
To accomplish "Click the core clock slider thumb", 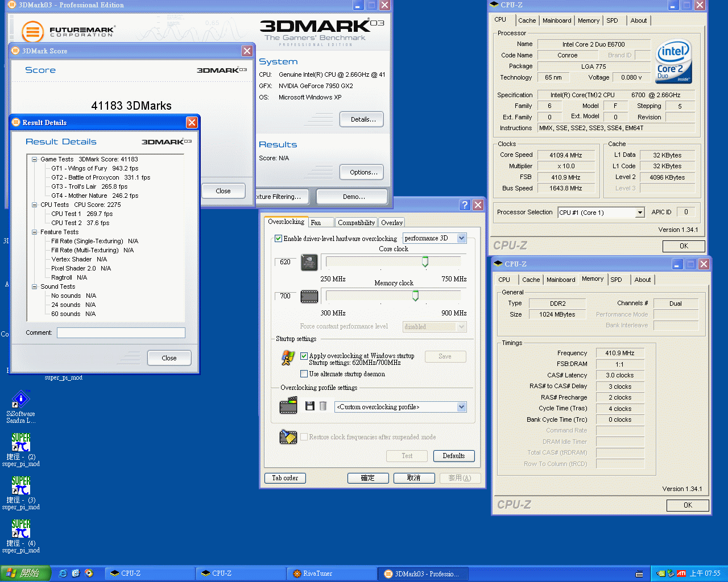I will [425, 261].
